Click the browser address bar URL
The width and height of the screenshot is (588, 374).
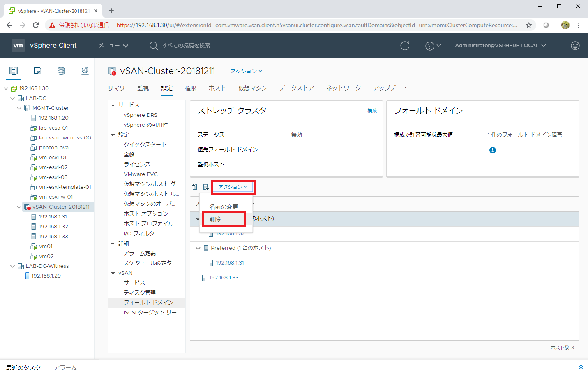(x=316, y=25)
